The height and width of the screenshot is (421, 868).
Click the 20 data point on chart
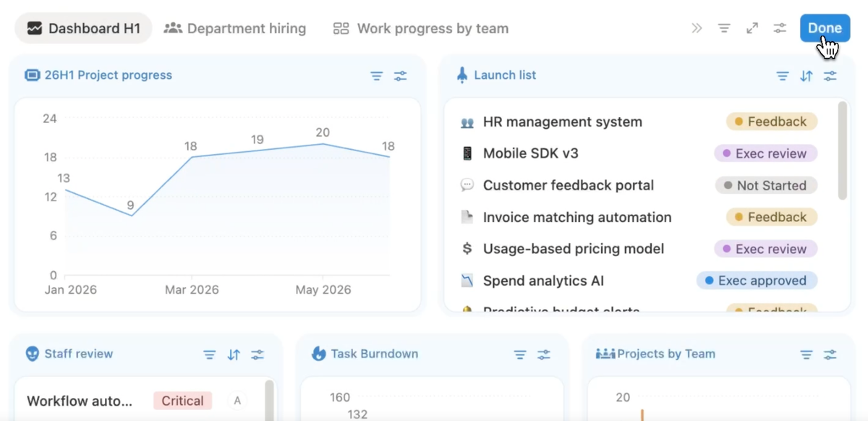(x=323, y=143)
